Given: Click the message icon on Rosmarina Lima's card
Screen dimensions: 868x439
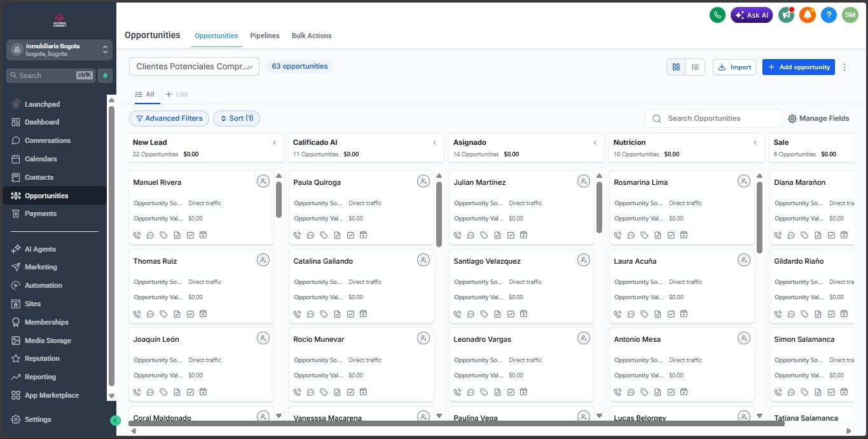Looking at the screenshot, I should tap(630, 234).
